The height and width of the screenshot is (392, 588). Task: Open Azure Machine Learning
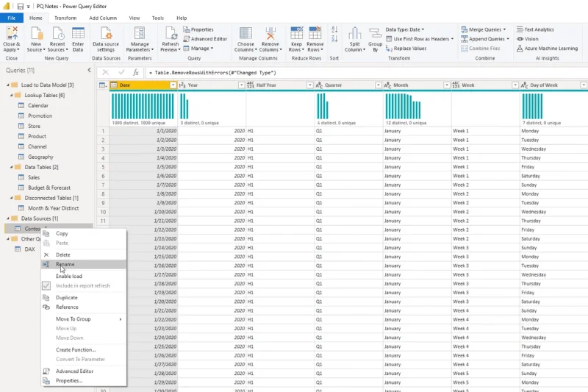pos(547,49)
